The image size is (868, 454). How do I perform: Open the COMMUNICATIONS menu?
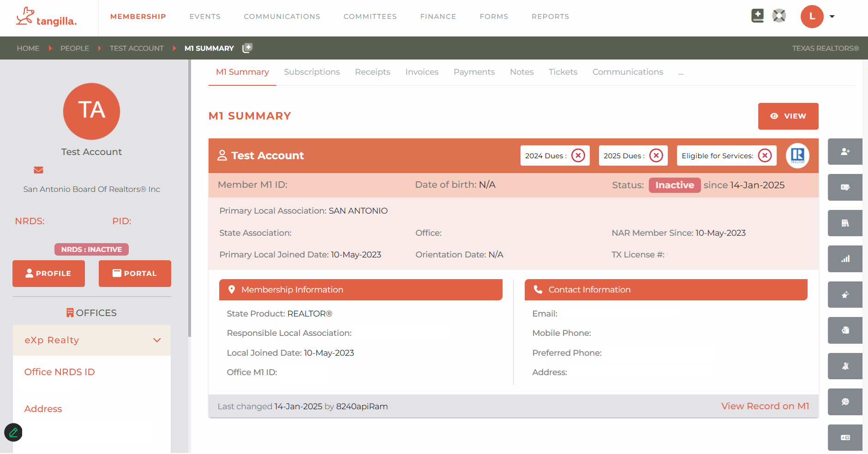click(x=282, y=17)
